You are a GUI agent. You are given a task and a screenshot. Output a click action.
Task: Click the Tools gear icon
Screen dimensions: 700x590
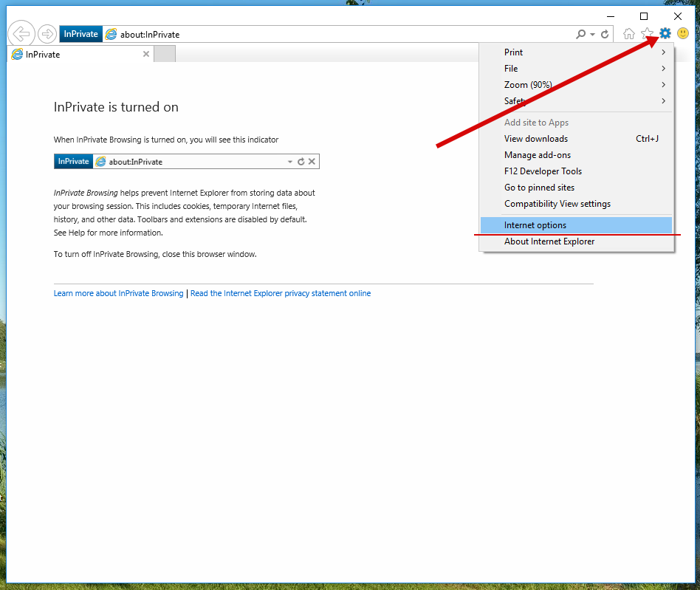click(x=665, y=33)
